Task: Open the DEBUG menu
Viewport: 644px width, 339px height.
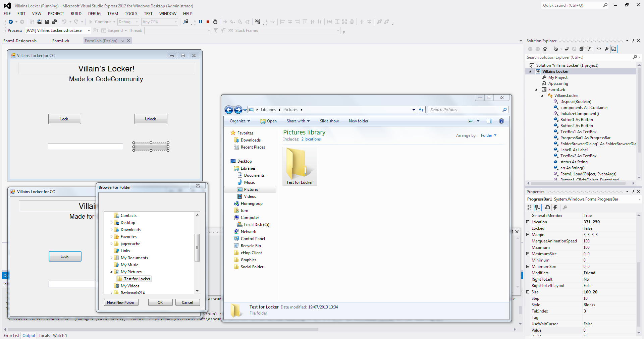Action: [94, 14]
